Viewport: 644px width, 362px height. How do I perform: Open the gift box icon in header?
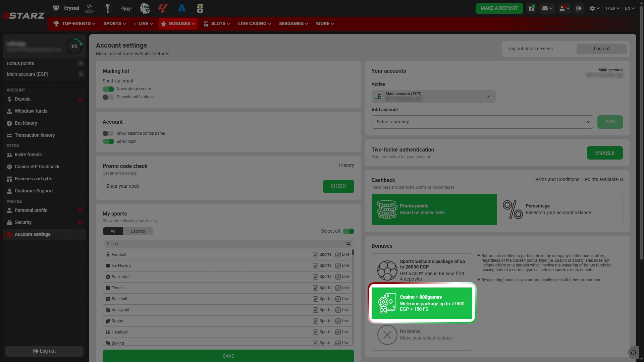pyautogui.click(x=531, y=8)
